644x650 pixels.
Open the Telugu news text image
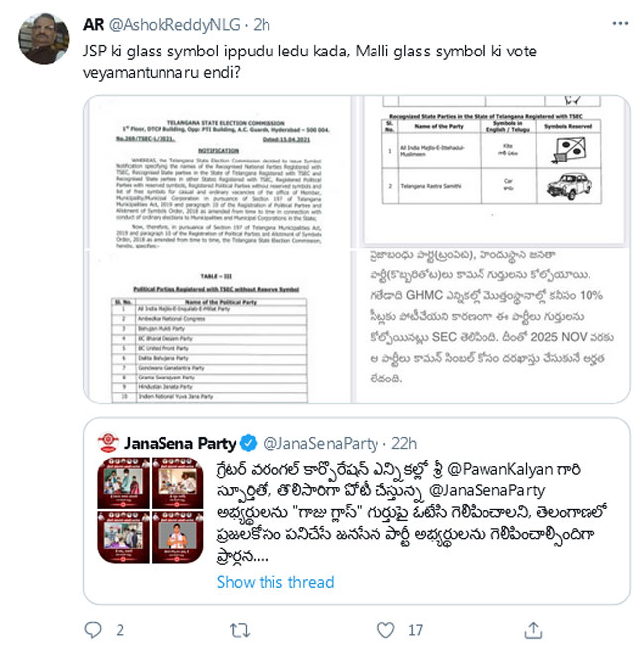tap(493, 326)
